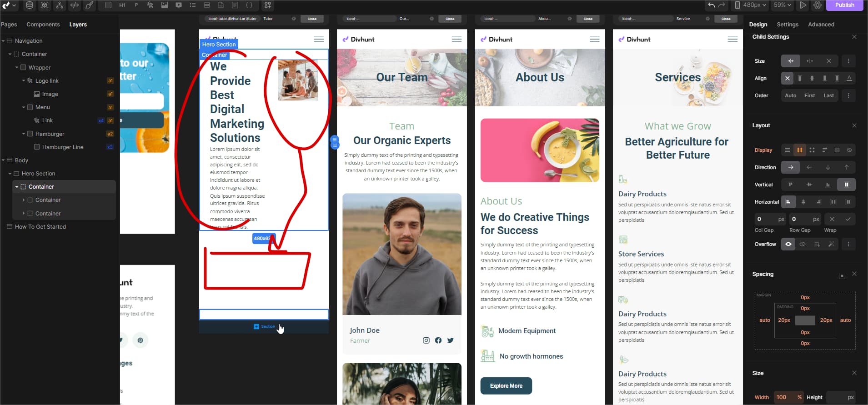Viewport: 868px width, 405px height.
Task: Open the 59% zoom dropdown
Action: [x=783, y=5]
